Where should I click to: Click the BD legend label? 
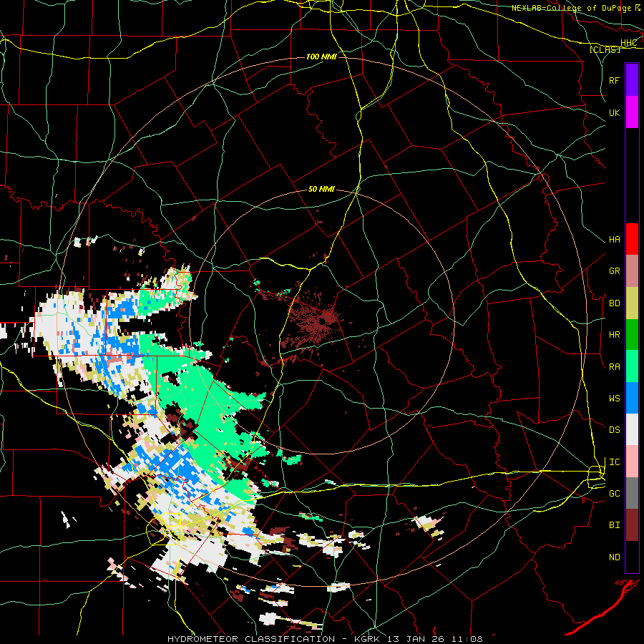(x=615, y=303)
